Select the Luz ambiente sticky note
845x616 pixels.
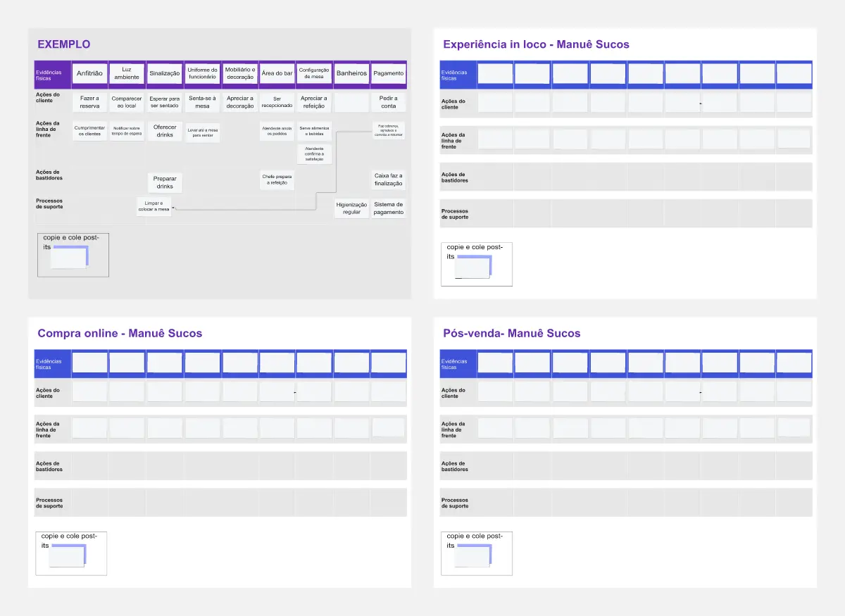tap(127, 73)
